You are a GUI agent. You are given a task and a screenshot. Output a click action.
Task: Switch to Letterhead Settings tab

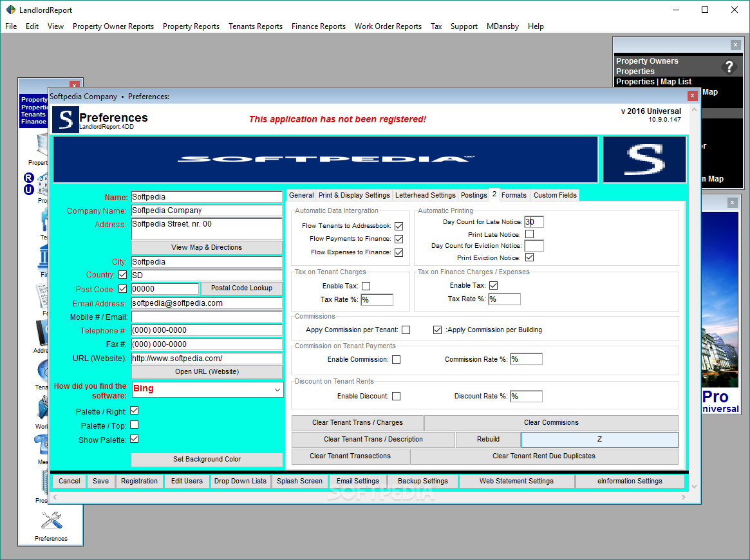[x=426, y=195]
